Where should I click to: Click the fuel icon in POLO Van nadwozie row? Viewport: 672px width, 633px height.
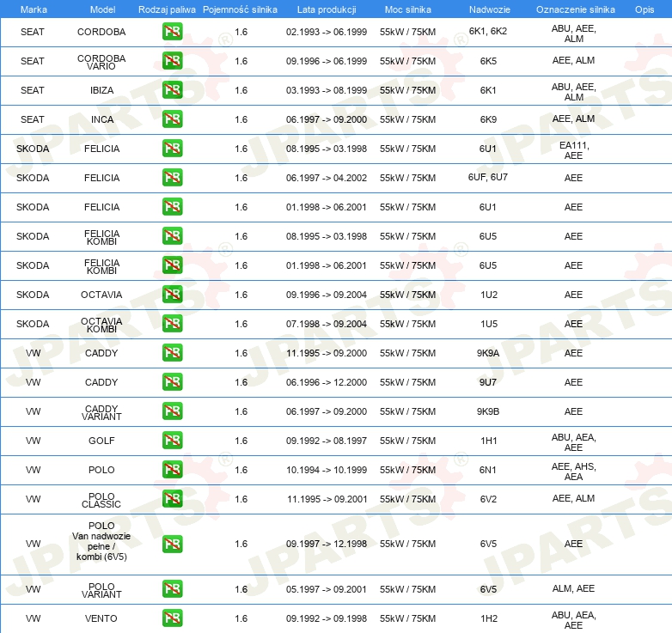click(x=172, y=544)
